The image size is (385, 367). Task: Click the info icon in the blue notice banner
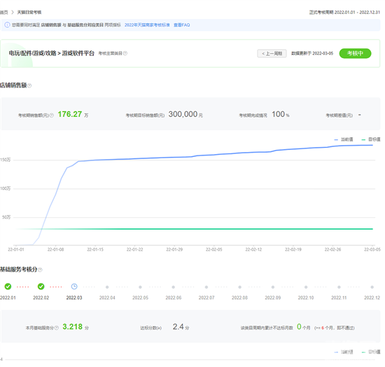pos(7,25)
